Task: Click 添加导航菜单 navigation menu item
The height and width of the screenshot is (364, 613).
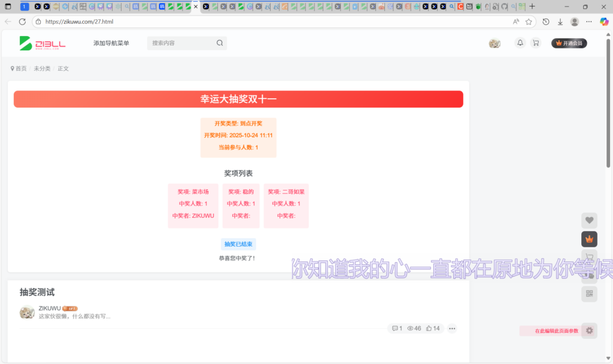Action: click(x=111, y=43)
